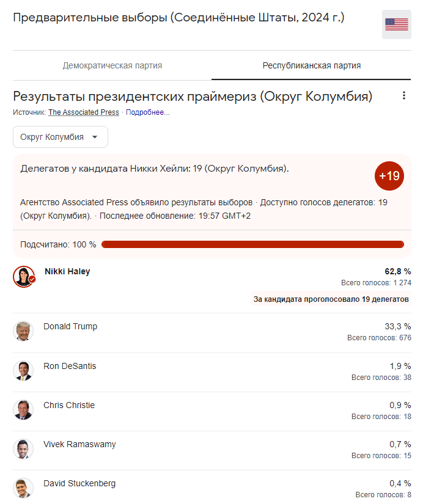This screenshot has height=504, width=423.
Task: Click Nikki Haley's portrait photo
Action: coord(23,276)
